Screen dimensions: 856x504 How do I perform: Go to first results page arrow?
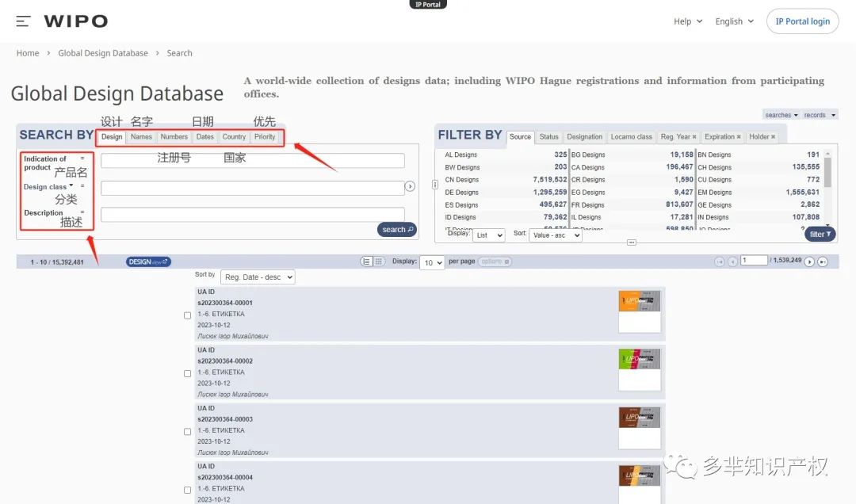[720, 262]
